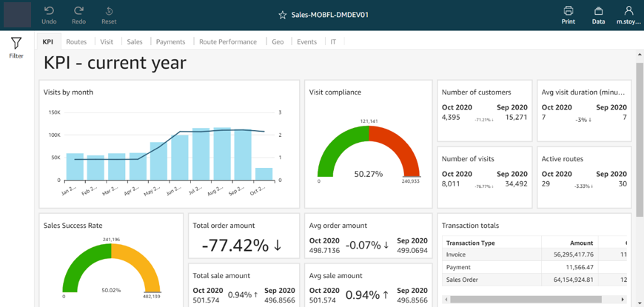Image resolution: width=644 pixels, height=307 pixels.
Task: Go to the Payments tab
Action: pos(170,42)
